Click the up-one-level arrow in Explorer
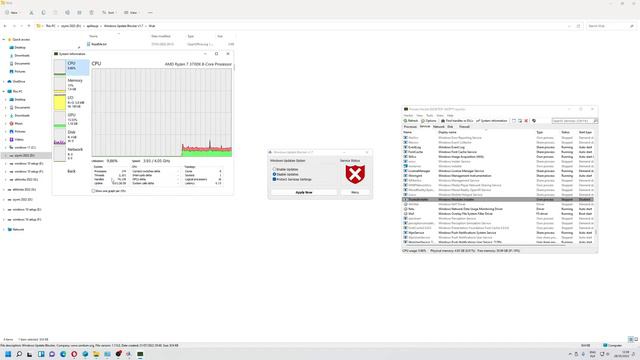640x360 pixels. pyautogui.click(x=29, y=26)
